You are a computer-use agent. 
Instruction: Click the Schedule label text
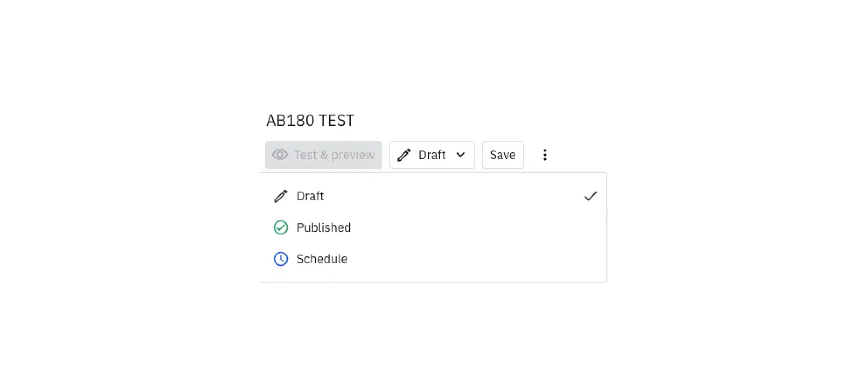point(322,259)
